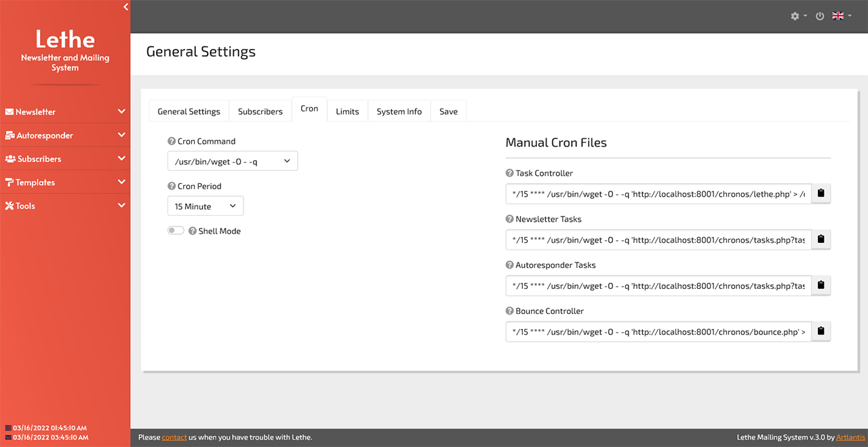
Task: Click the Cron Period help icon
Action: tap(172, 187)
